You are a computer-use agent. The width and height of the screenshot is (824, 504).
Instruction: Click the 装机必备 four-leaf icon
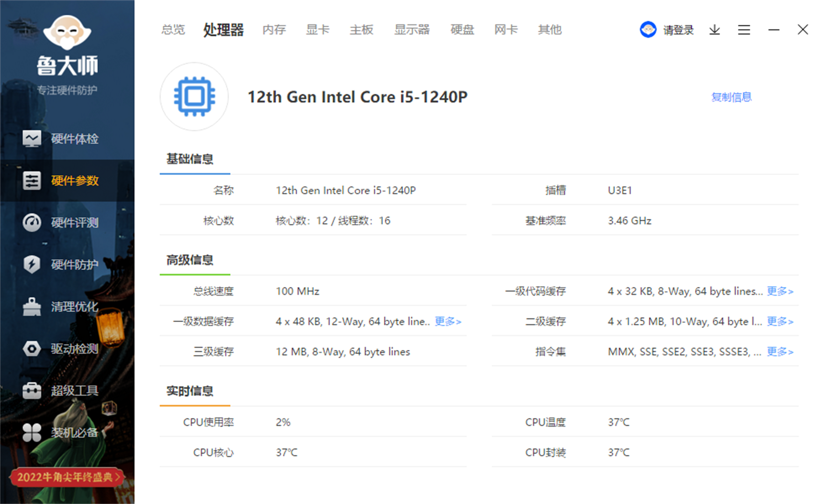[32, 433]
